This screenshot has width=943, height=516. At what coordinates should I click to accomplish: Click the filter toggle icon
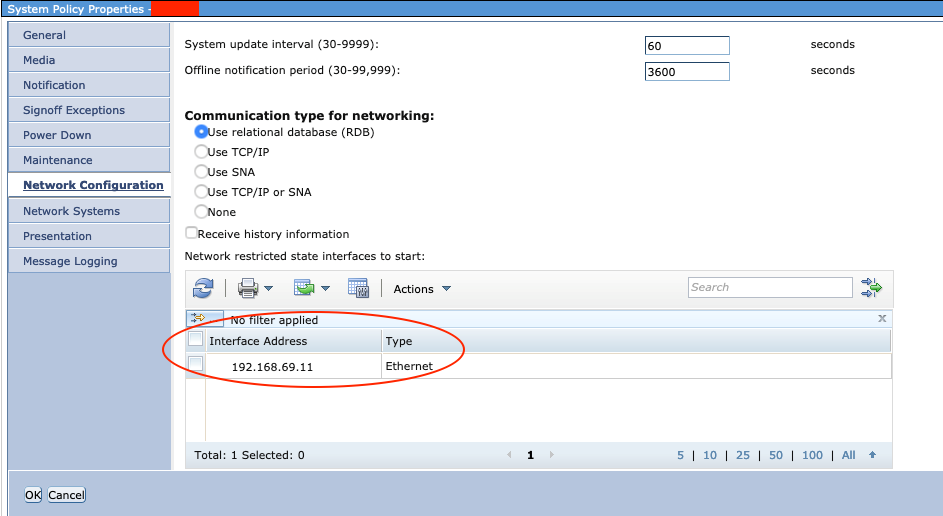click(198, 319)
